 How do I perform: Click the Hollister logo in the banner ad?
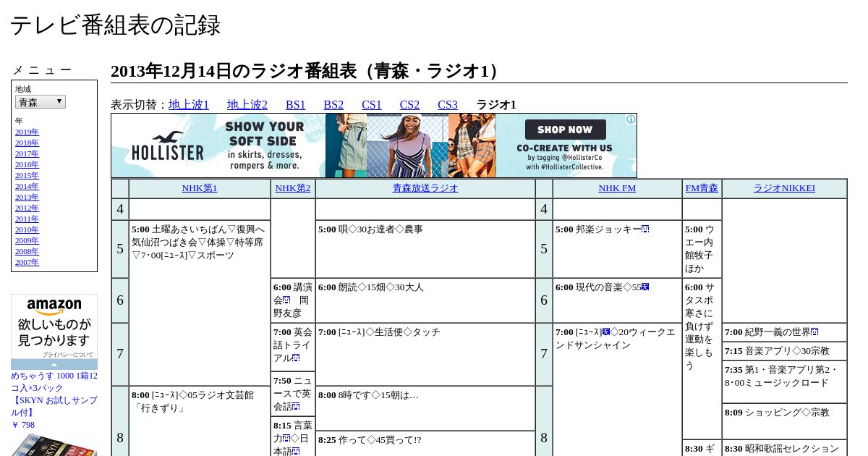coord(168,146)
